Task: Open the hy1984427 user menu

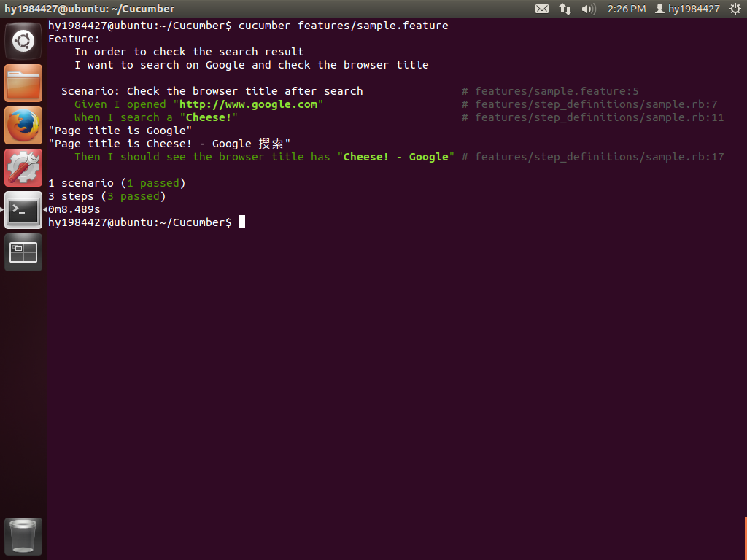Action: pos(687,9)
